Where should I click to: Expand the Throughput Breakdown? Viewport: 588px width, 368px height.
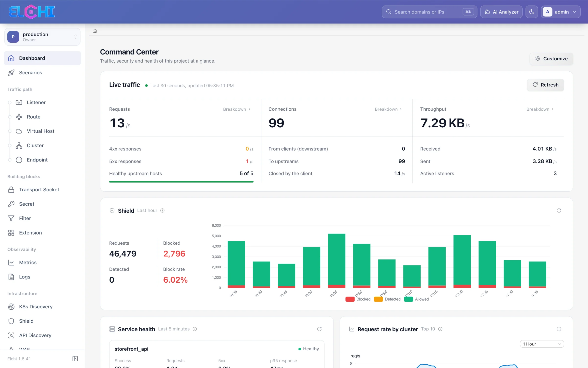point(540,109)
